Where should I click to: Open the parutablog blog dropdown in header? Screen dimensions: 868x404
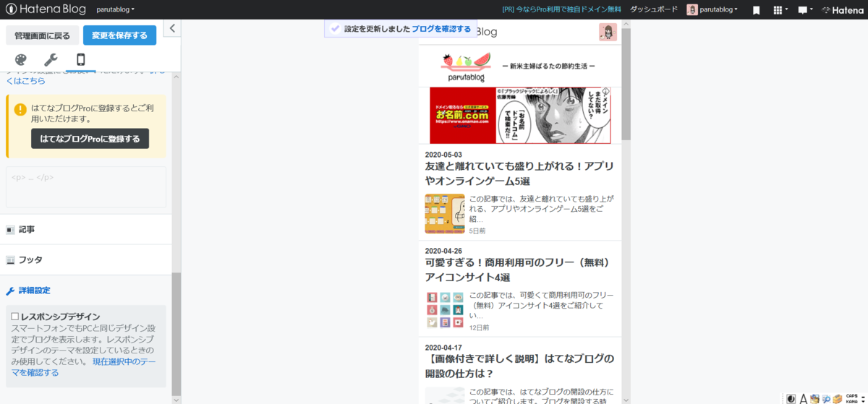pyautogui.click(x=116, y=9)
